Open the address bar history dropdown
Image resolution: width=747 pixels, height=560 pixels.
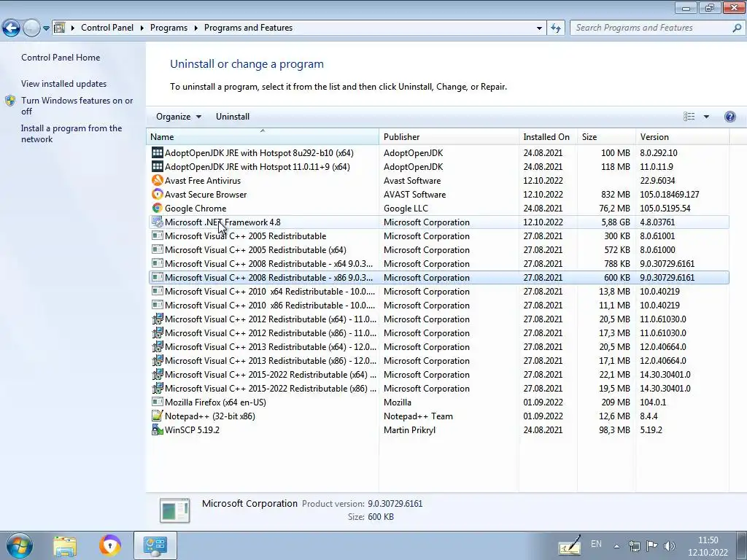tap(539, 28)
